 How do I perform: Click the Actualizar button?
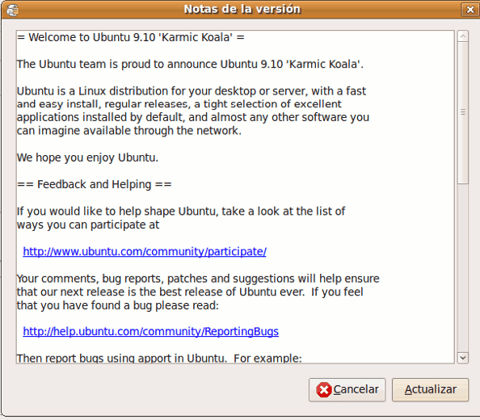[x=430, y=389]
